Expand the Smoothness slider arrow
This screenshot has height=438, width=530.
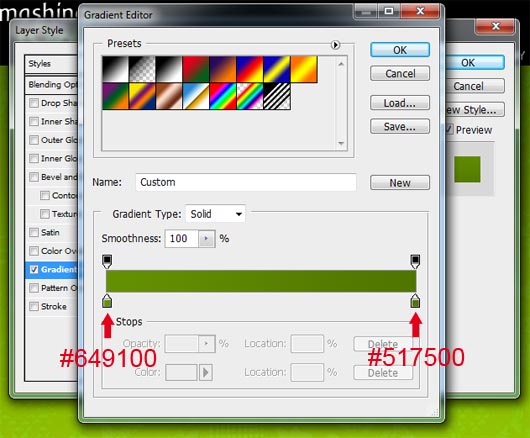click(206, 239)
